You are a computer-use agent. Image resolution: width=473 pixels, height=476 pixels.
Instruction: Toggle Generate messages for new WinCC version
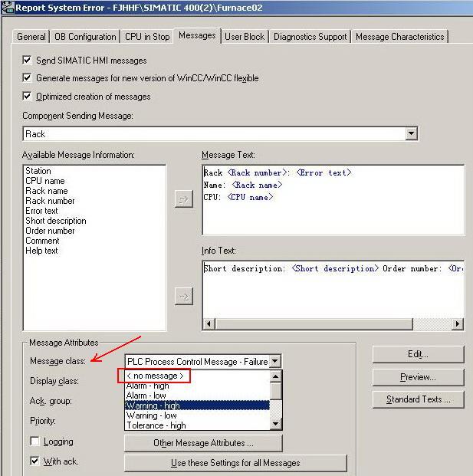27,78
